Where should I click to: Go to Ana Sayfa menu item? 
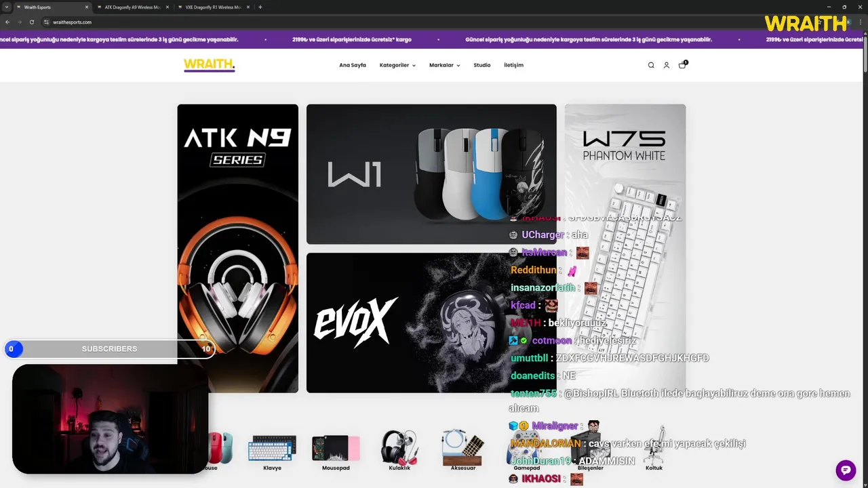point(353,65)
